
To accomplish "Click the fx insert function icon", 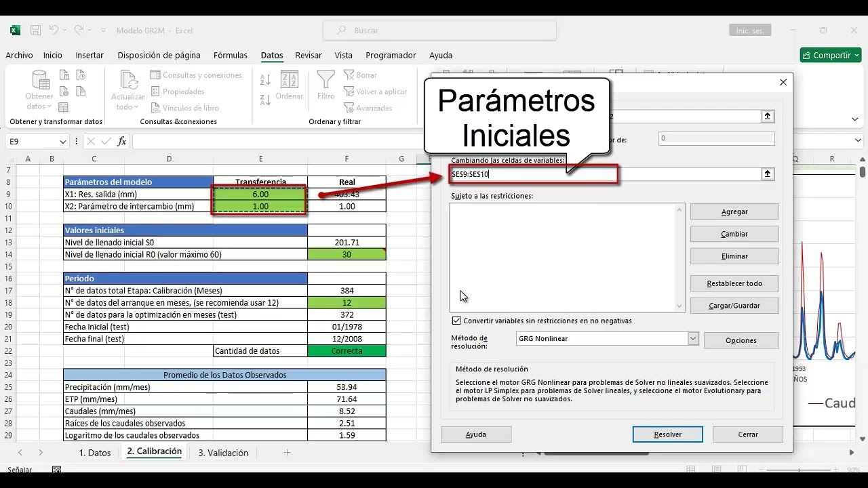I will coord(122,142).
